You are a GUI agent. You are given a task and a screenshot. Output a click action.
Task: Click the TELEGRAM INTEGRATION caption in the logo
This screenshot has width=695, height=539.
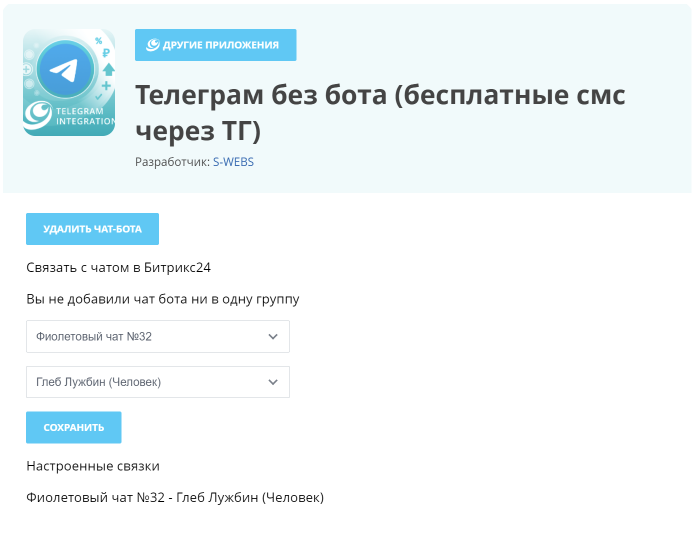tap(85, 116)
